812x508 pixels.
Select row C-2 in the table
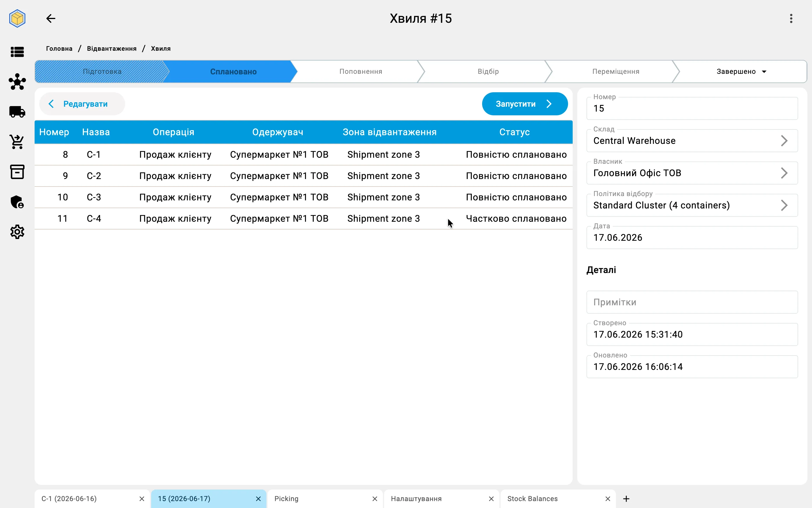pyautogui.click(x=303, y=176)
